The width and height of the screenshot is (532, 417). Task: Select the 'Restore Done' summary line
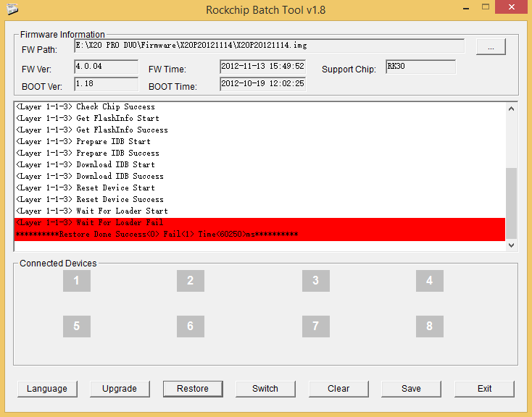[x=260, y=235]
